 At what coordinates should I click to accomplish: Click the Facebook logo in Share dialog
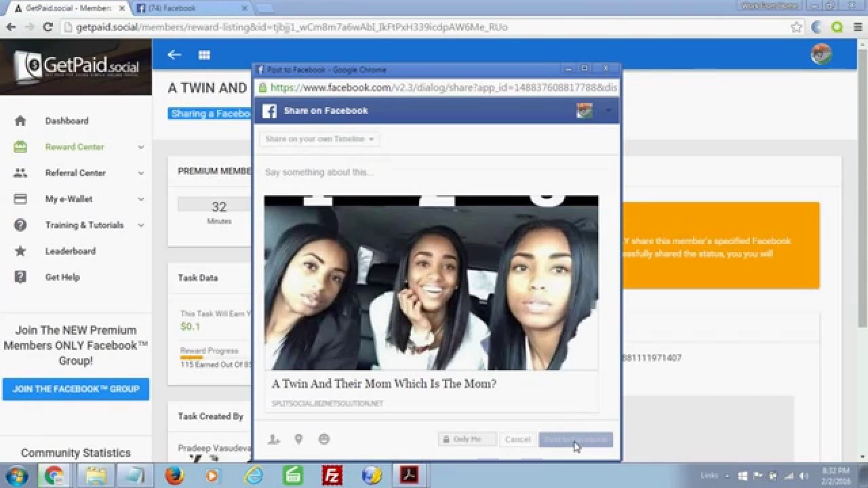269,110
